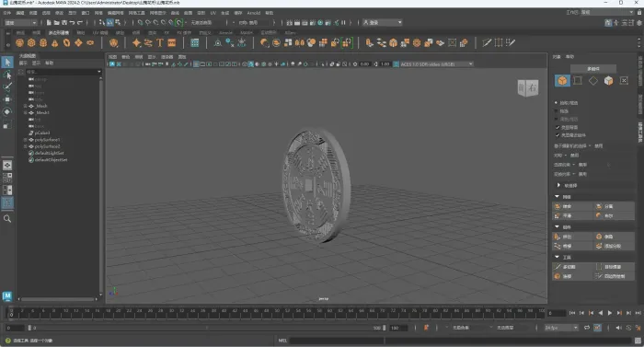
Task: Click the SVG shelf icon
Action: click(172, 42)
